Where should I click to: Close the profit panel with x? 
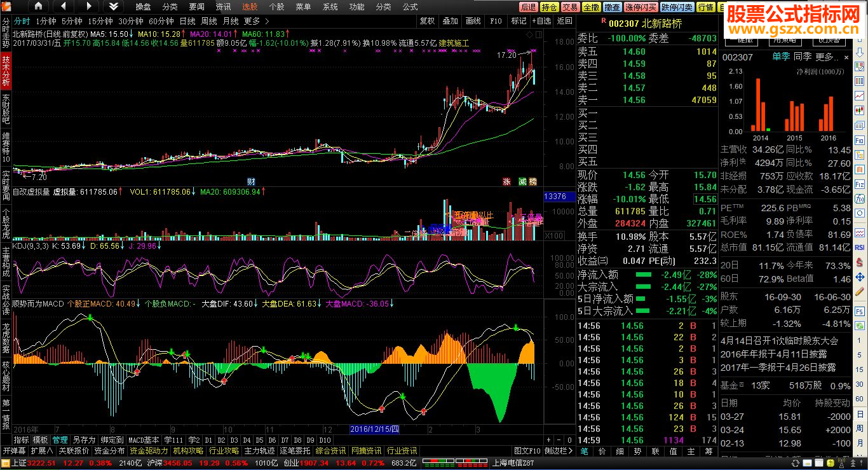point(846,57)
